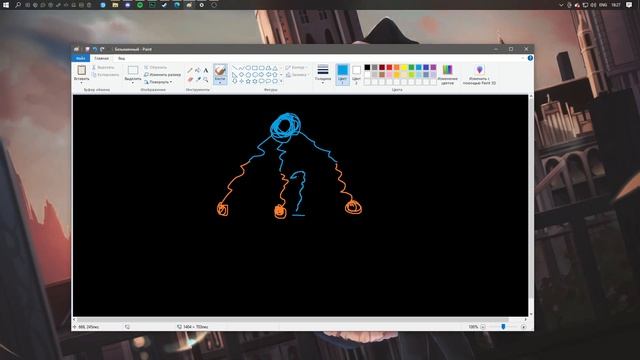The height and width of the screenshot is (360, 640).
Task: Select the Text tool (letter A)
Action: point(206,70)
